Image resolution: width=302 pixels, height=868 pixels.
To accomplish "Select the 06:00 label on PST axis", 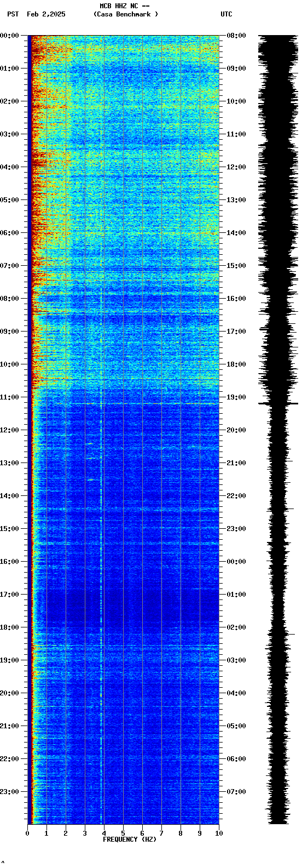I will (9, 233).
